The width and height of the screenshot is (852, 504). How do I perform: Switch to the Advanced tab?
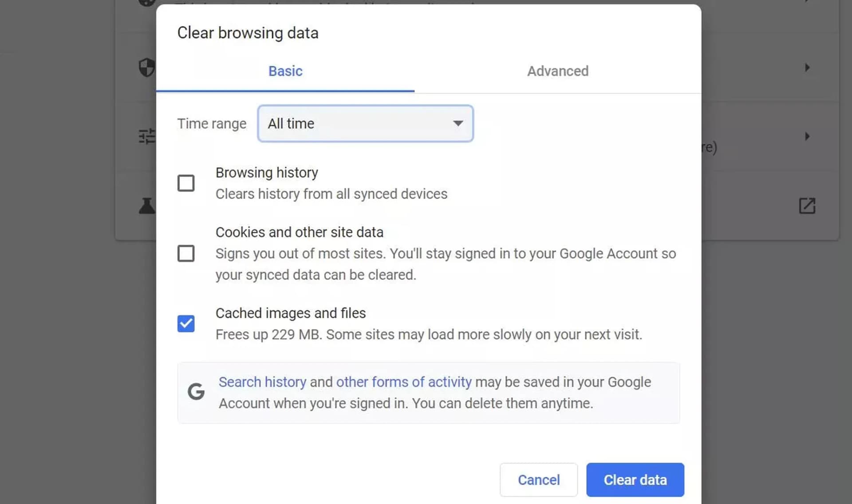pyautogui.click(x=558, y=71)
